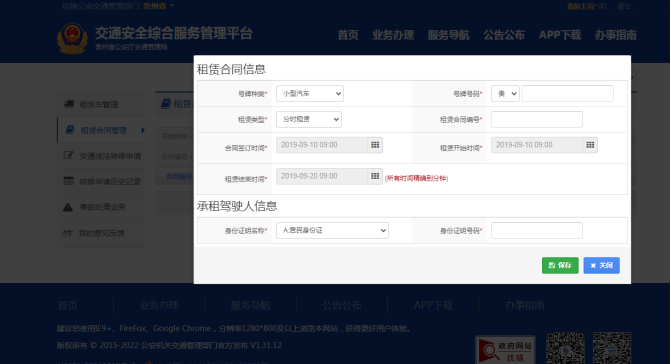Click the 身份证明号码 input field
671x364 pixels.
coord(537,231)
